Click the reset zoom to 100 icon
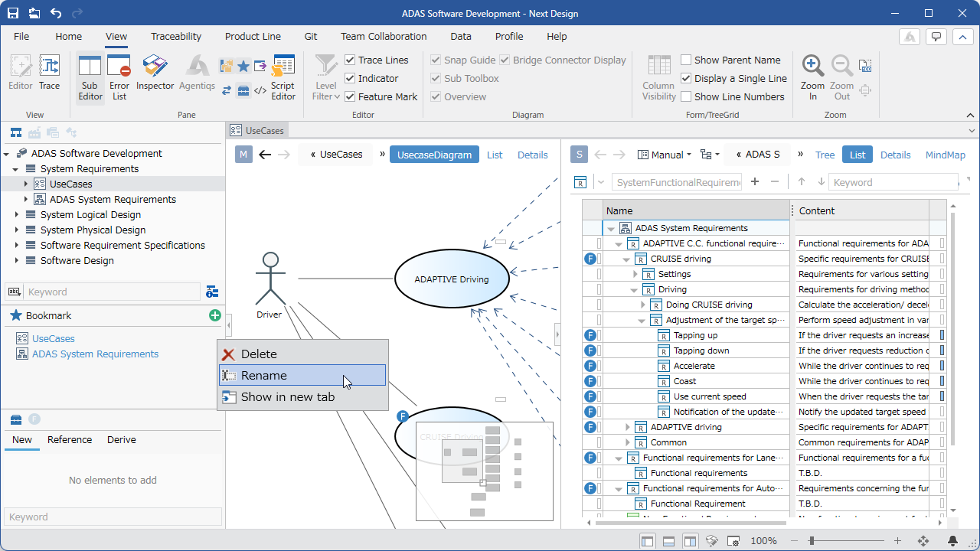The height and width of the screenshot is (551, 980). pos(865,66)
